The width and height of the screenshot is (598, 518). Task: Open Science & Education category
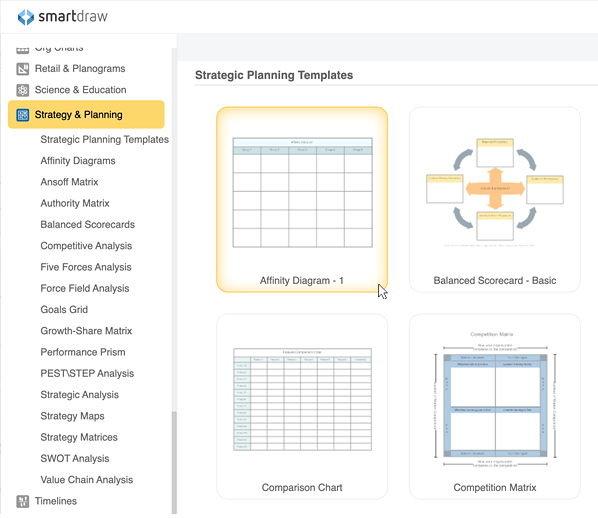tap(80, 90)
